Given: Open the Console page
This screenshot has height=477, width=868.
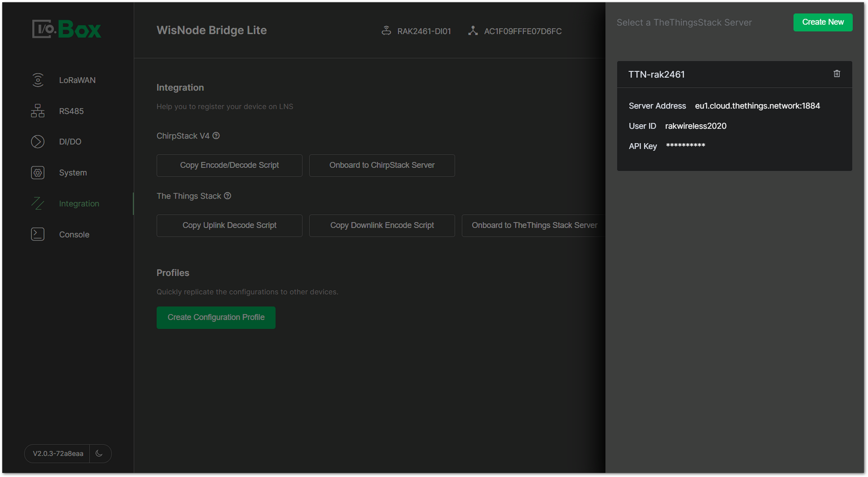Looking at the screenshot, I should (74, 235).
